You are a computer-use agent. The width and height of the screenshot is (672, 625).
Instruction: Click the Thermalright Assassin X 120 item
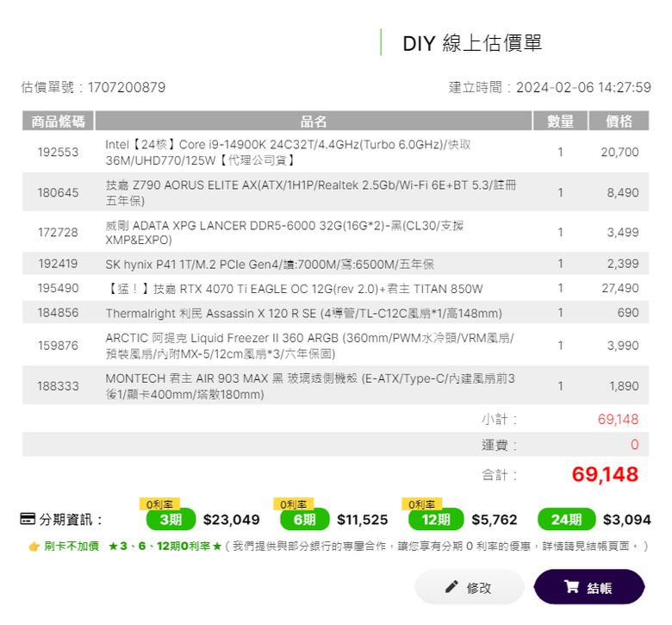click(x=303, y=314)
